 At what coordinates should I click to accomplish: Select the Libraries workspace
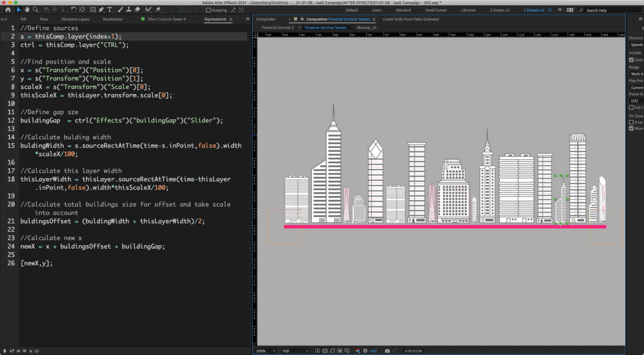(x=468, y=10)
